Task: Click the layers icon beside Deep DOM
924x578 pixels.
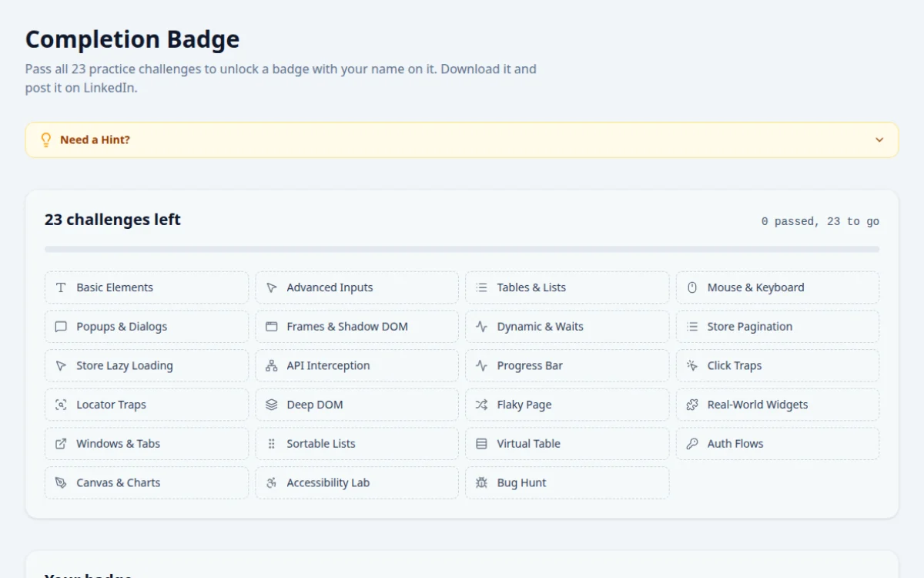Action: [271, 405]
